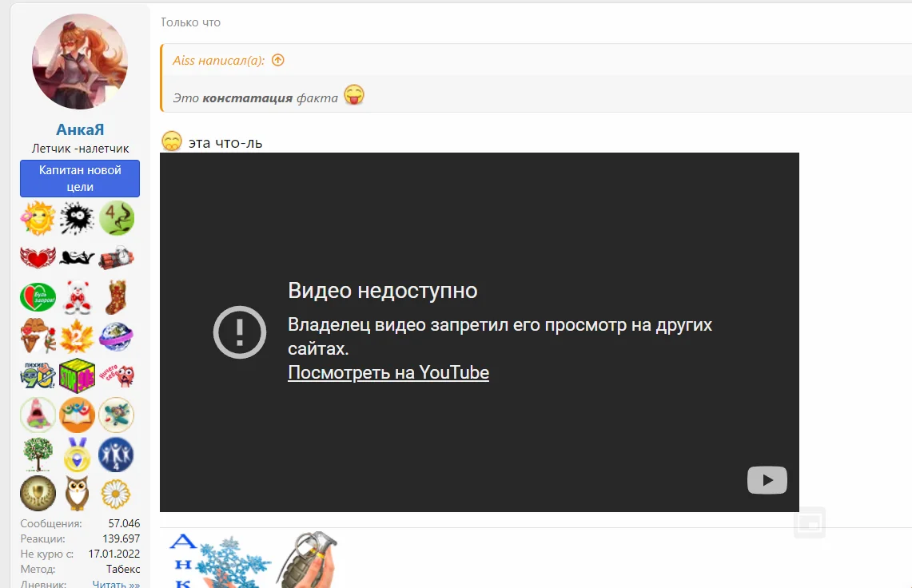Click the sun badge in the sidebar
Screen dimensions: 912x588
[38, 218]
